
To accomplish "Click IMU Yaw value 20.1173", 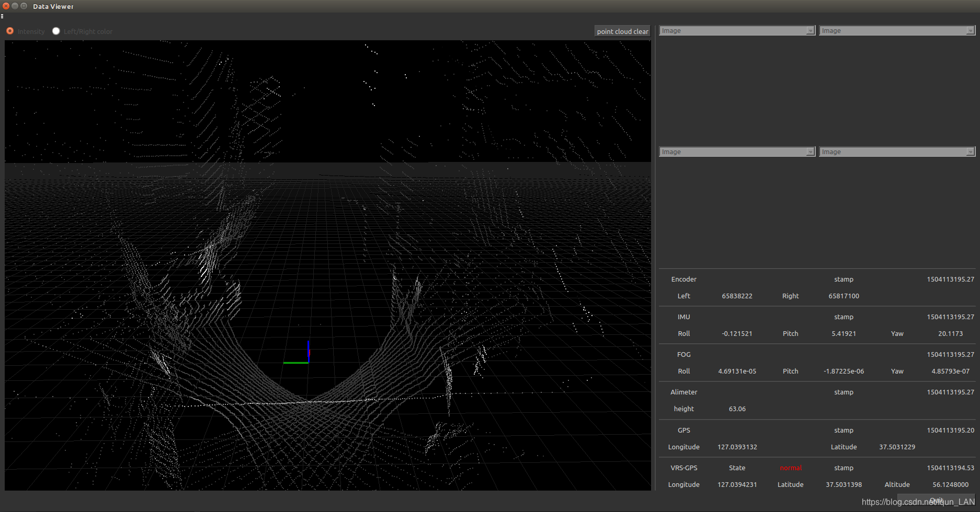I will [950, 334].
